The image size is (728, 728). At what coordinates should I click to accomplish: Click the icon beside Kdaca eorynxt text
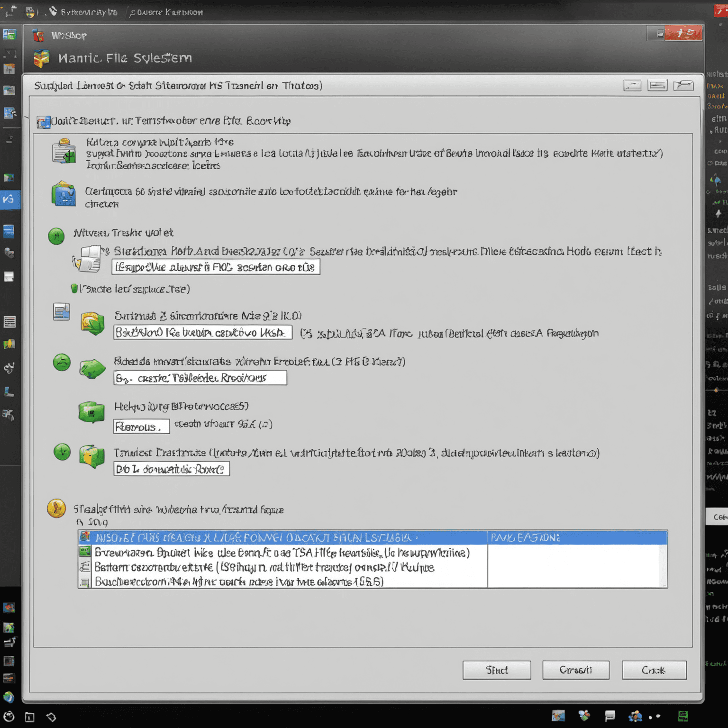click(64, 151)
